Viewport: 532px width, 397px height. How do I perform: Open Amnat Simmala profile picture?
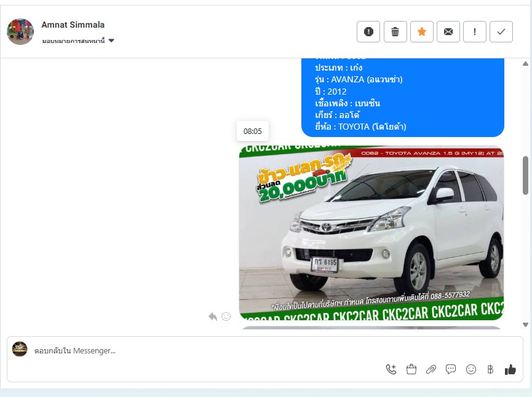pos(20,31)
